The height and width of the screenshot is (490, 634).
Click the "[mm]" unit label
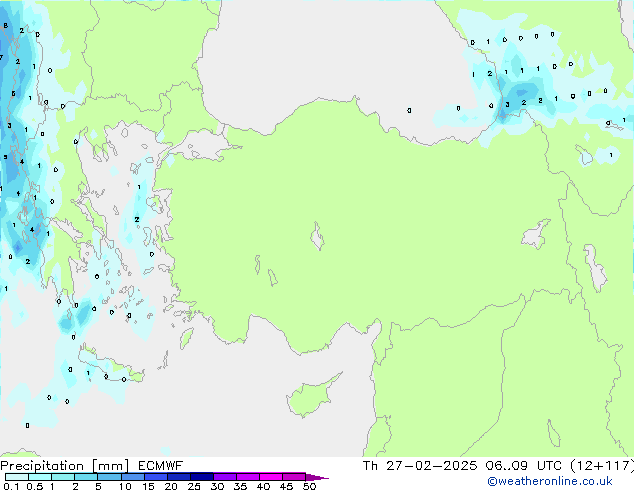click(111, 466)
